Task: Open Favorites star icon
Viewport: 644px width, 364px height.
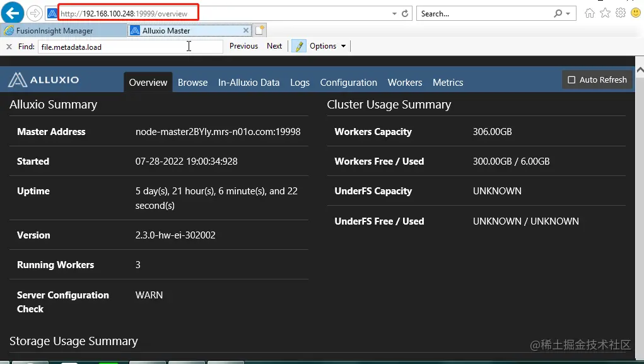Action: 605,13
